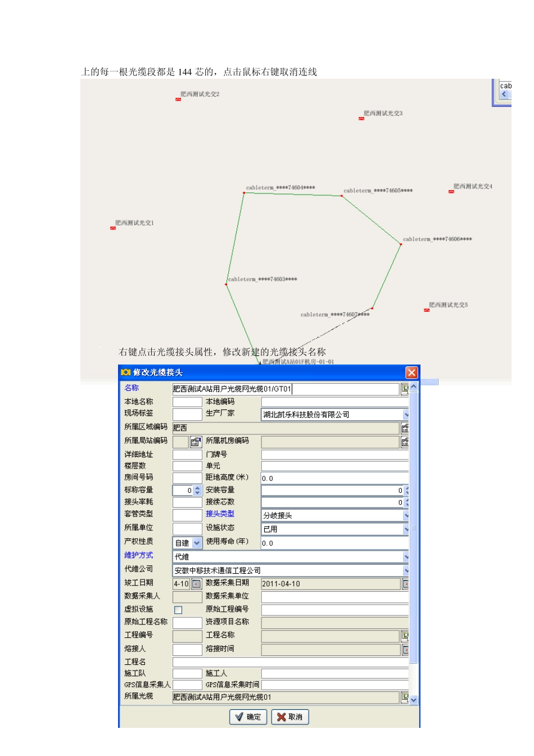Adjust the 安装容量 spinner arrows

(406, 490)
